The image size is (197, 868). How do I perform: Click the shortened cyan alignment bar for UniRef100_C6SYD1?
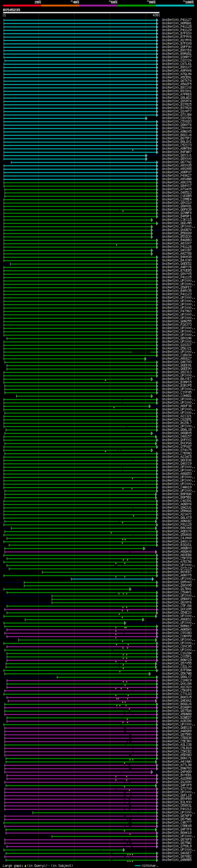coord(75,118)
